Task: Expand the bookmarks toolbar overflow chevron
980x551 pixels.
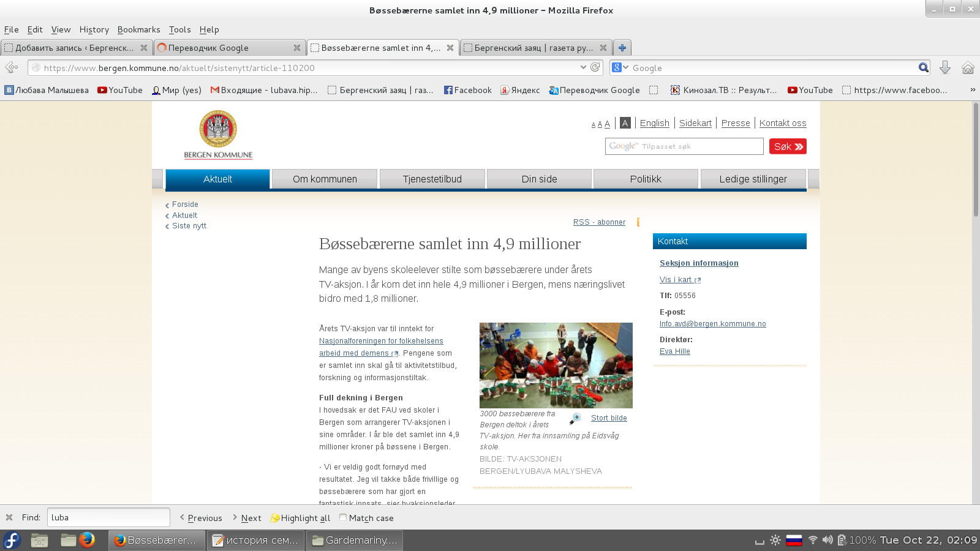Action: (972, 90)
